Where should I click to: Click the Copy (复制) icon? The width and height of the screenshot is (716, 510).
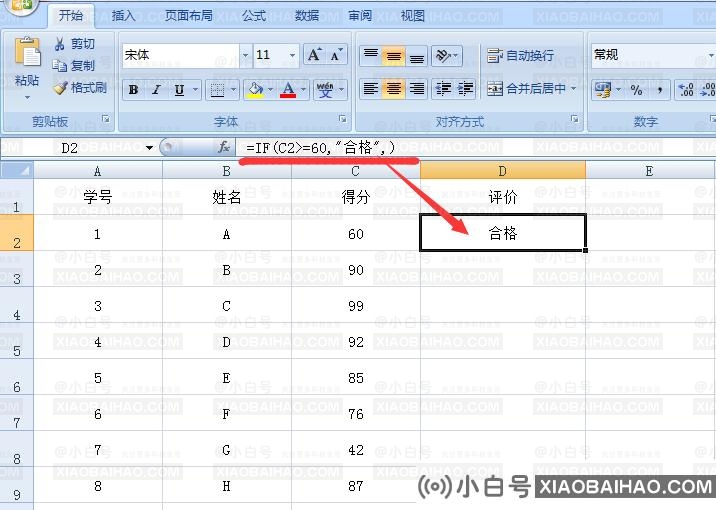(59, 66)
